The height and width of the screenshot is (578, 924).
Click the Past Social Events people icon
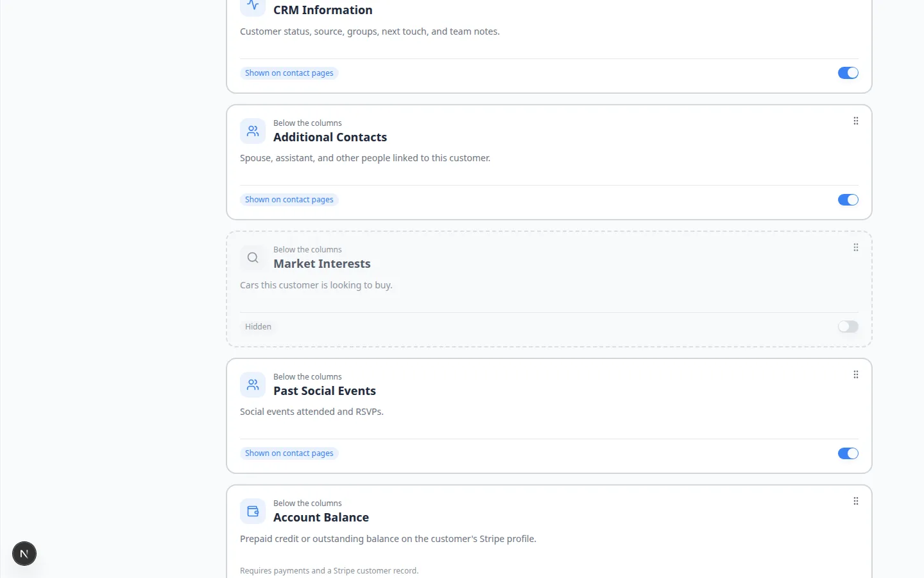[253, 385]
